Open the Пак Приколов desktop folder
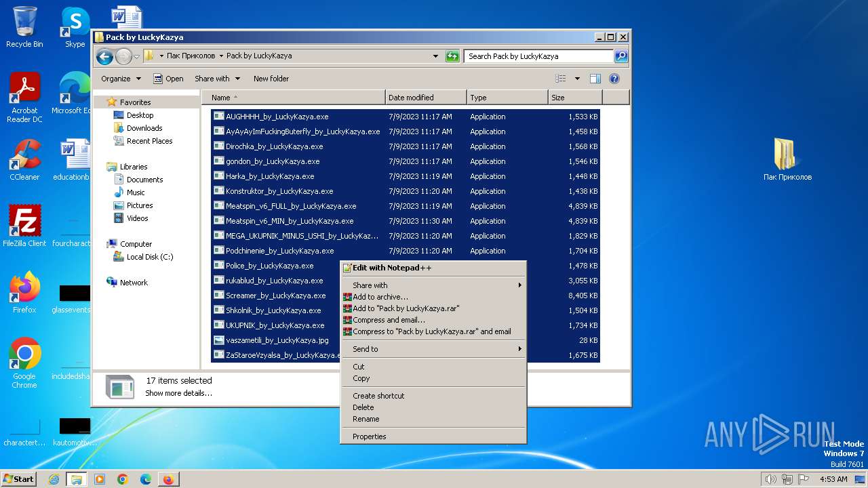This screenshot has width=868, height=488. point(787,160)
